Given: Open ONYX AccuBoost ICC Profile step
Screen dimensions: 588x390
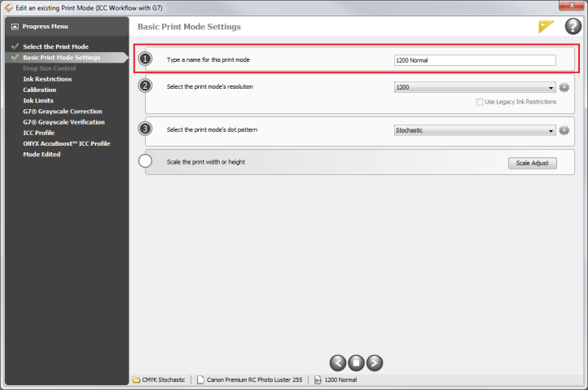Looking at the screenshot, I should click(66, 143).
